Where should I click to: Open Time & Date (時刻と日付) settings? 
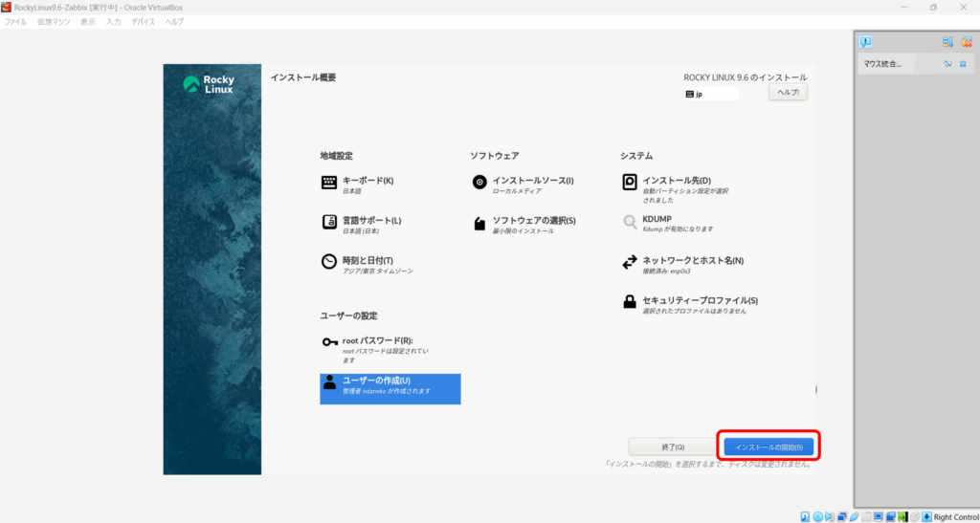[x=367, y=265]
